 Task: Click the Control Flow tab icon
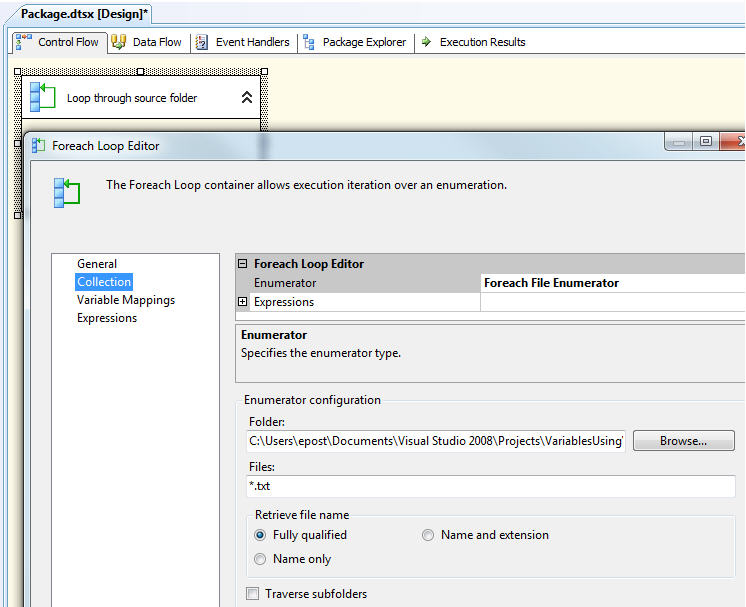[23, 42]
